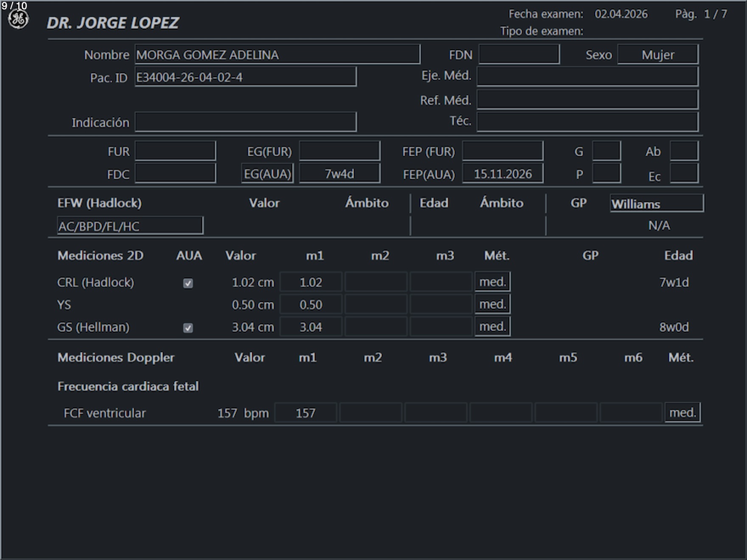Screen dimensions: 747x560
Task: Click the FEP(AUA) date field
Action: click(x=503, y=174)
